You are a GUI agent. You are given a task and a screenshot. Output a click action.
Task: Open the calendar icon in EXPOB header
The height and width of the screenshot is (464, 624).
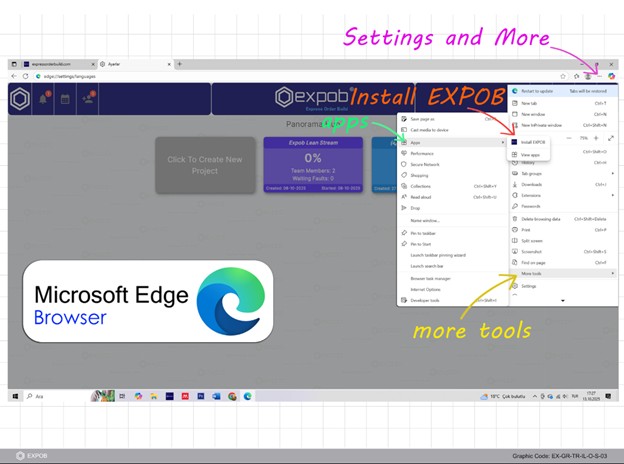tap(66, 99)
